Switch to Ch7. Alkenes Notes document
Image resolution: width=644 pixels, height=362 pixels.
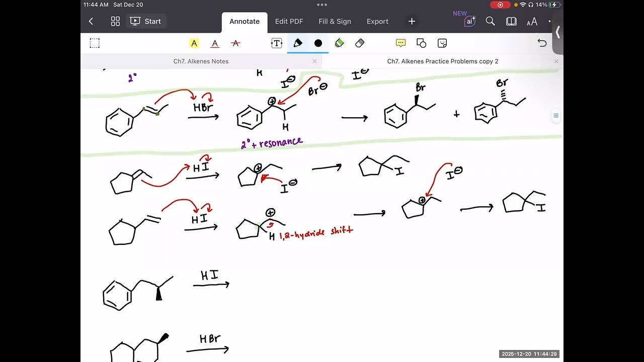click(201, 61)
